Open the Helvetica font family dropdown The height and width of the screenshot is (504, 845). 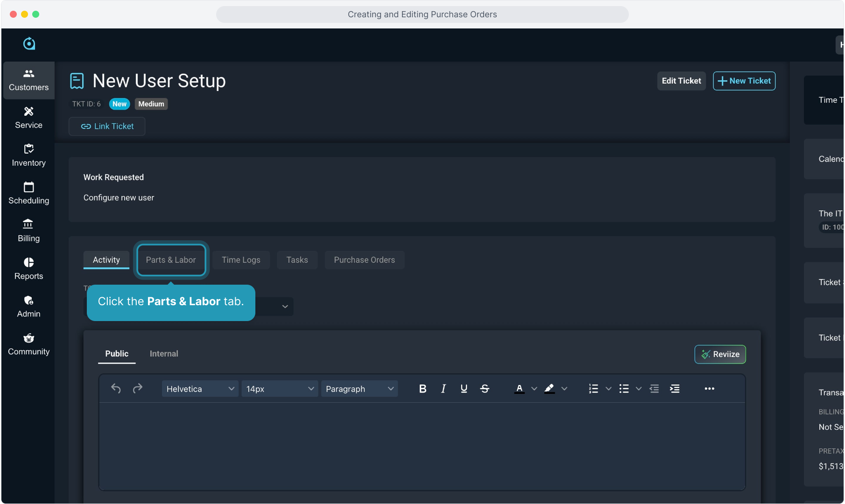pyautogui.click(x=200, y=389)
